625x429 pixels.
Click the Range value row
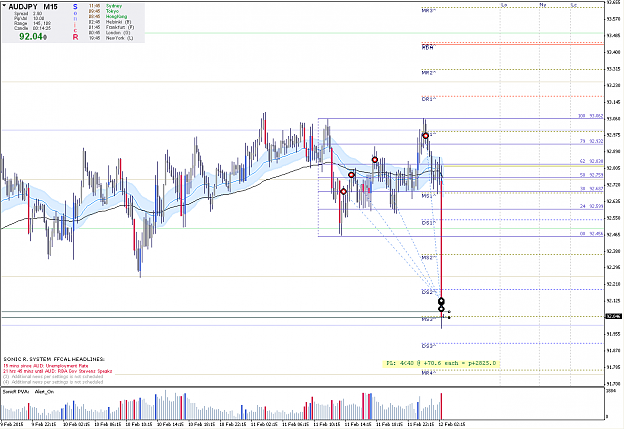coord(32,24)
